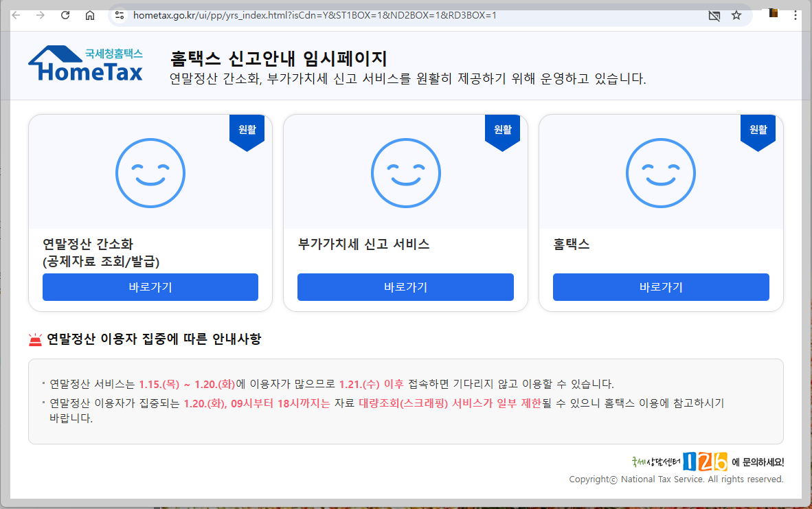Viewport: 812px width, 509px height.
Task: Click the red siren icon beside 안내사항 heading
Action: pos(35,340)
